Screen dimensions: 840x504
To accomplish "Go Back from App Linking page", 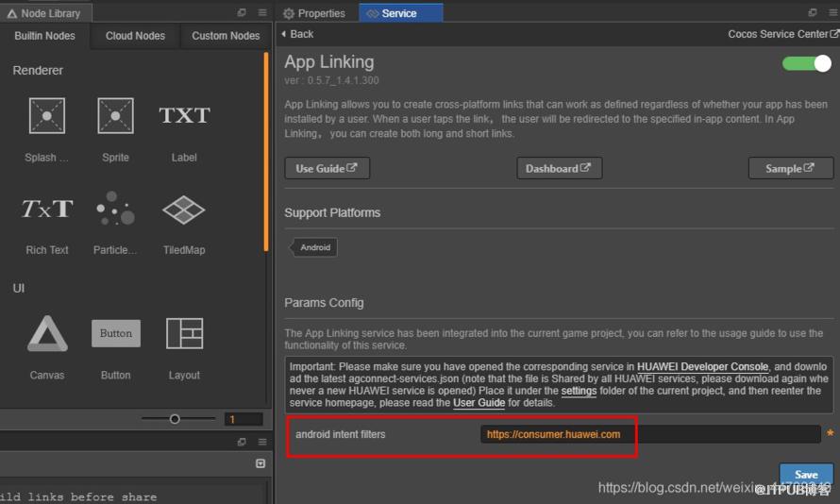I will coord(297,34).
